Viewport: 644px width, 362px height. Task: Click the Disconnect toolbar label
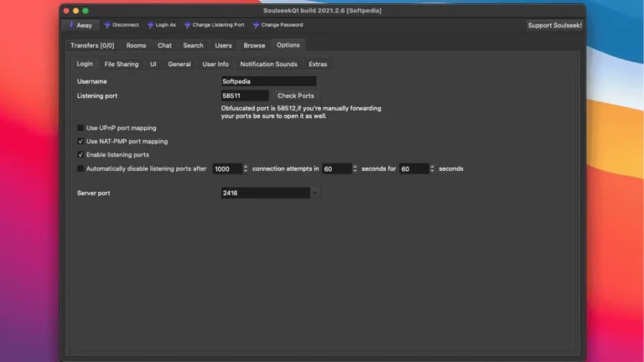point(126,25)
